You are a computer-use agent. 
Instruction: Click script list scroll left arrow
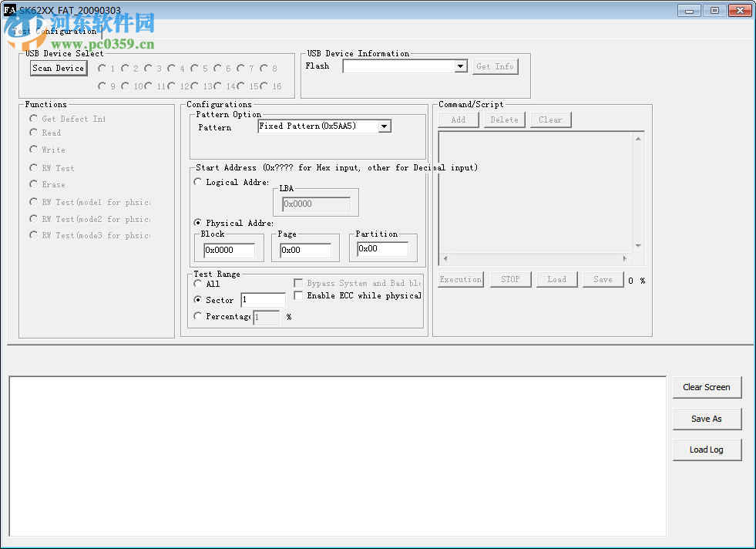(445, 258)
